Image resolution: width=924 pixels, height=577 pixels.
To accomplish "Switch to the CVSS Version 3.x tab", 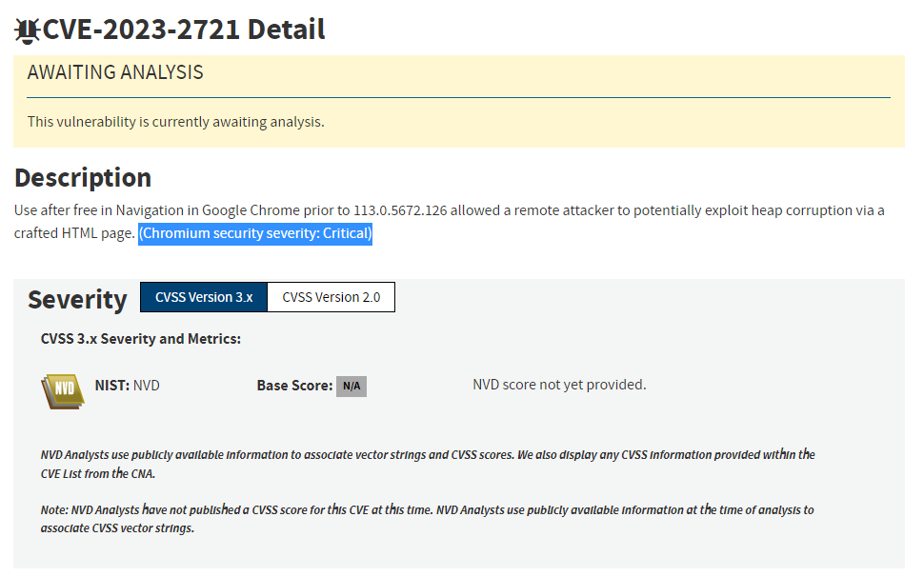I will tap(204, 297).
